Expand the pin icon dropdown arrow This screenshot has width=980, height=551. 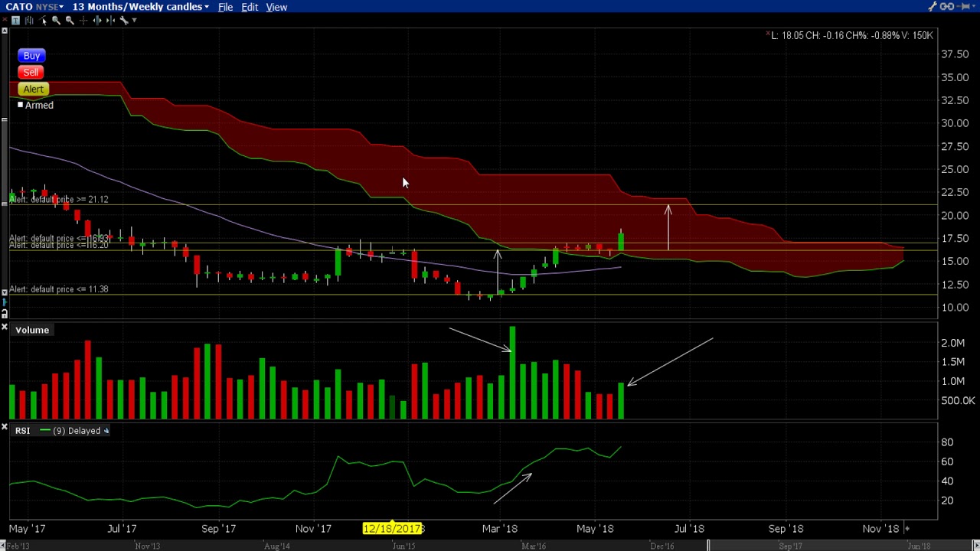(974, 6)
